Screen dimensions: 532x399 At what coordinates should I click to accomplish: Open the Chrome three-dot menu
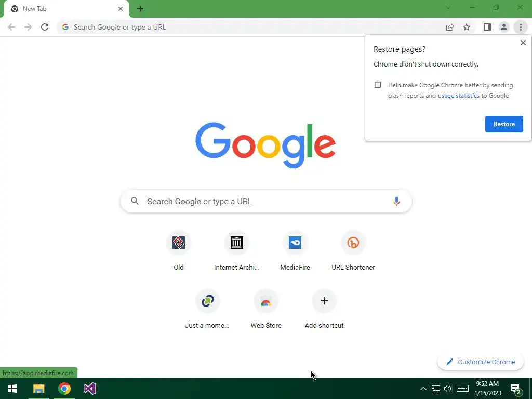click(x=521, y=27)
